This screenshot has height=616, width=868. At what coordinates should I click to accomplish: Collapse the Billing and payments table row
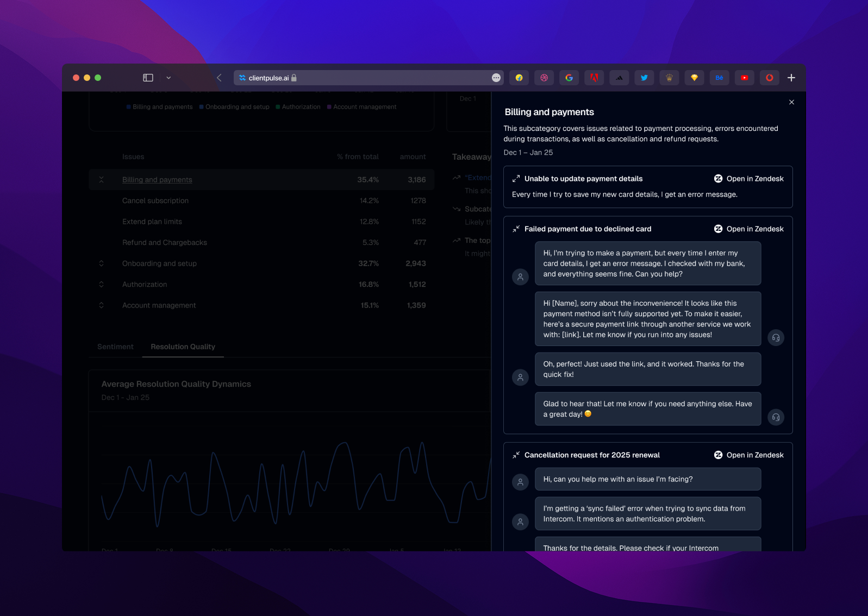[x=101, y=179]
